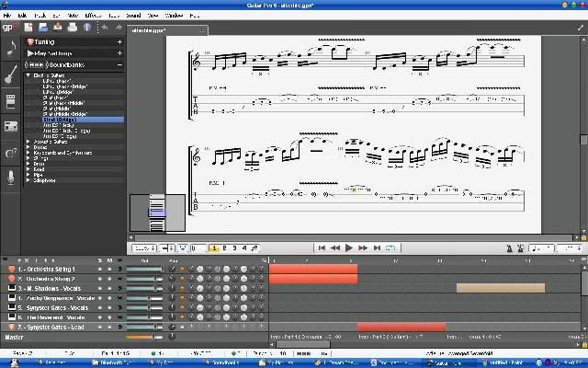Select the Strat (Bridge) soundbank
The image size is (588, 368).
click(x=83, y=120)
